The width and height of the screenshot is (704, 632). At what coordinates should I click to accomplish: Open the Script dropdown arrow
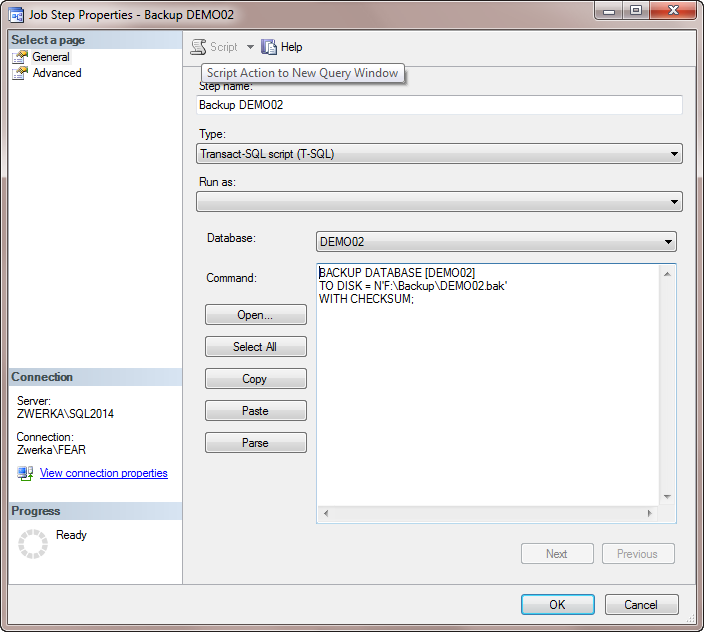(x=250, y=47)
